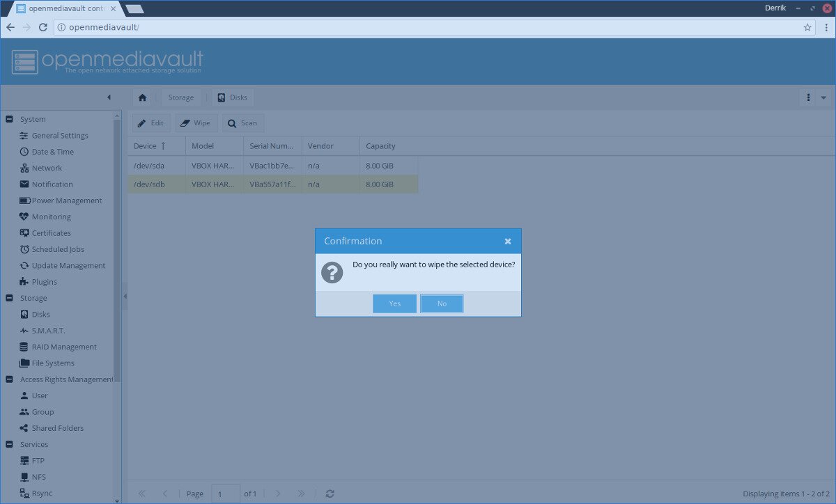This screenshot has height=504, width=836.
Task: Collapse the Services tree section
Action: (9, 444)
